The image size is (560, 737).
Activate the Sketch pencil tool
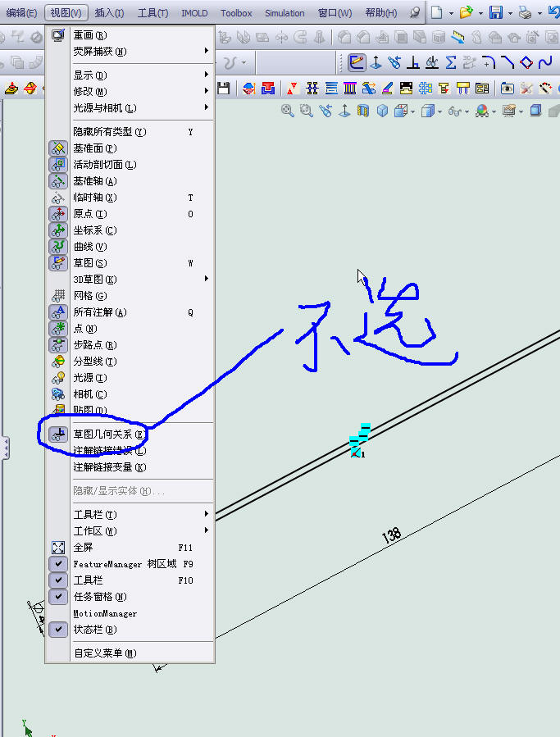pyautogui.click(x=357, y=62)
